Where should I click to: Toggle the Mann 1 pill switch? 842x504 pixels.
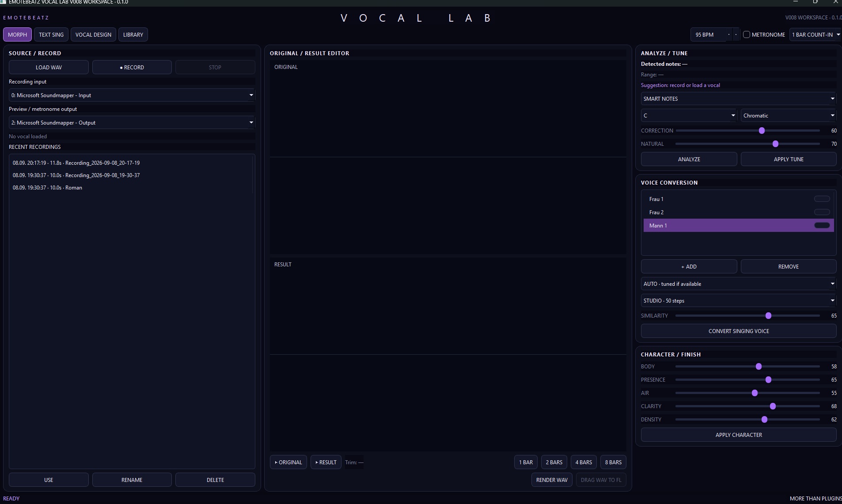click(x=822, y=225)
